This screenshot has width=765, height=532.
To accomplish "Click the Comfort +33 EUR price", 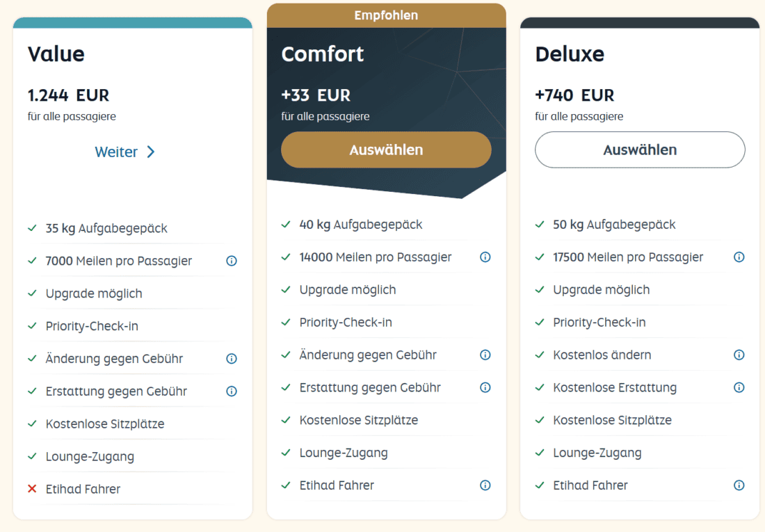I will pos(316,95).
